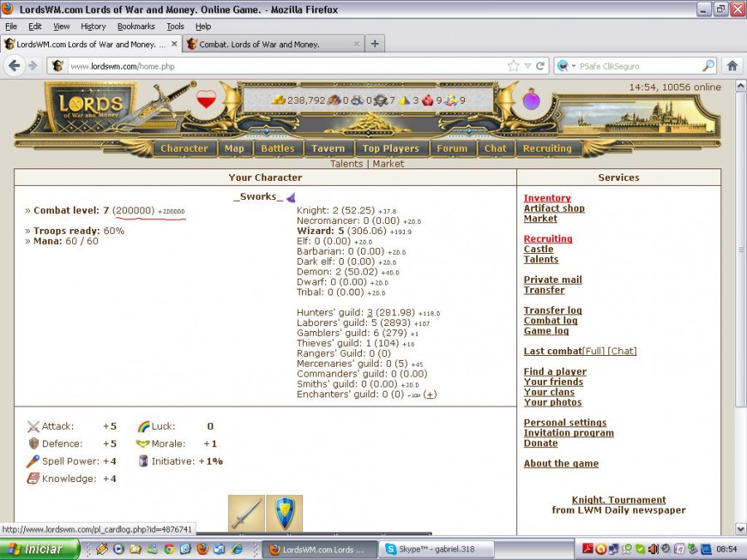Image resolution: width=747 pixels, height=560 pixels.
Task: Click the multicolored gems resource icon
Action: [452, 100]
